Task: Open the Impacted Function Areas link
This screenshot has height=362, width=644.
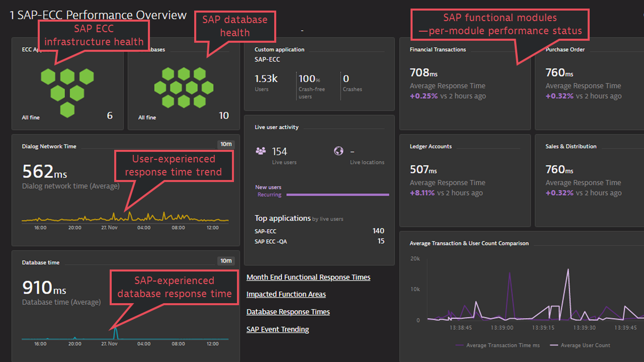Action: [286, 294]
